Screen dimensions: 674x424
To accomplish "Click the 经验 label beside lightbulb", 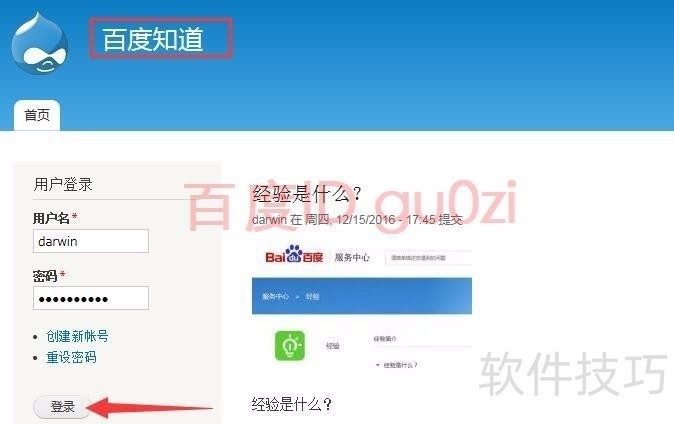I will click(x=333, y=346).
